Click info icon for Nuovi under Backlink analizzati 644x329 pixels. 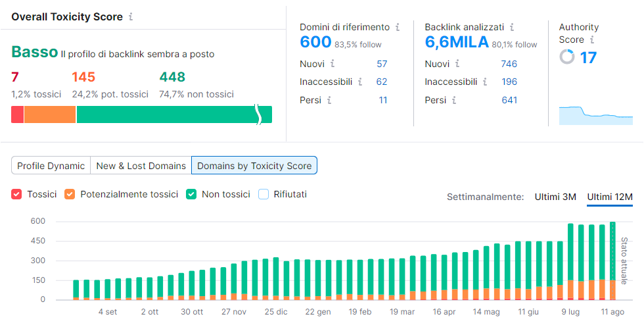pos(457,64)
